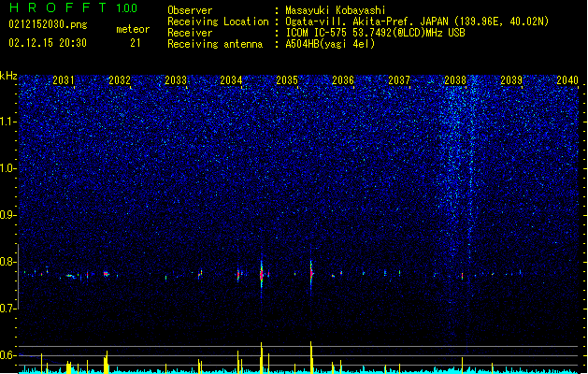Image resolution: width=588 pixels, height=374 pixels.
Task: Click the 1.0 kHz axis label
Action: 8,168
